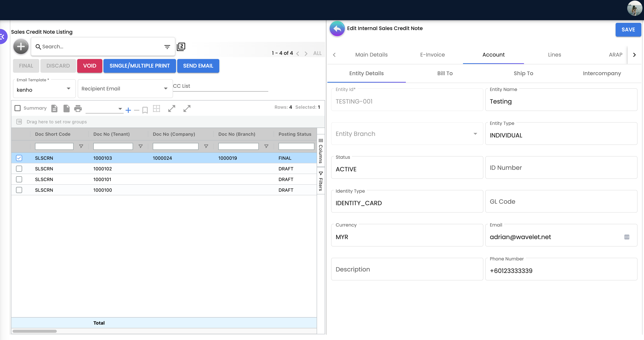Click the Search text field
The height and width of the screenshot is (340, 644).
(101, 47)
